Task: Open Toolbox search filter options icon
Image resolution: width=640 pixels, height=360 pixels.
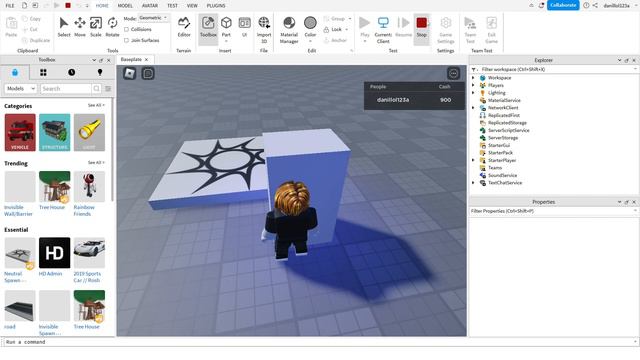Action: point(108,89)
